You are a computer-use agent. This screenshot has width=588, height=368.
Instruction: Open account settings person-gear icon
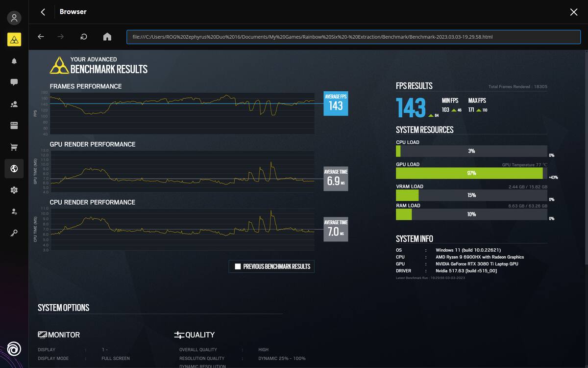pos(14,211)
